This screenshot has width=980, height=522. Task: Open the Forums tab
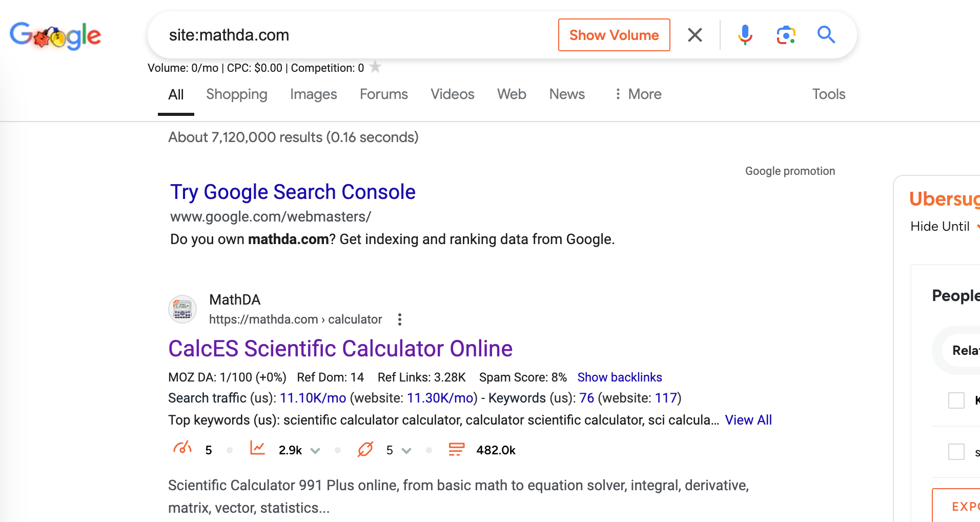pos(384,94)
